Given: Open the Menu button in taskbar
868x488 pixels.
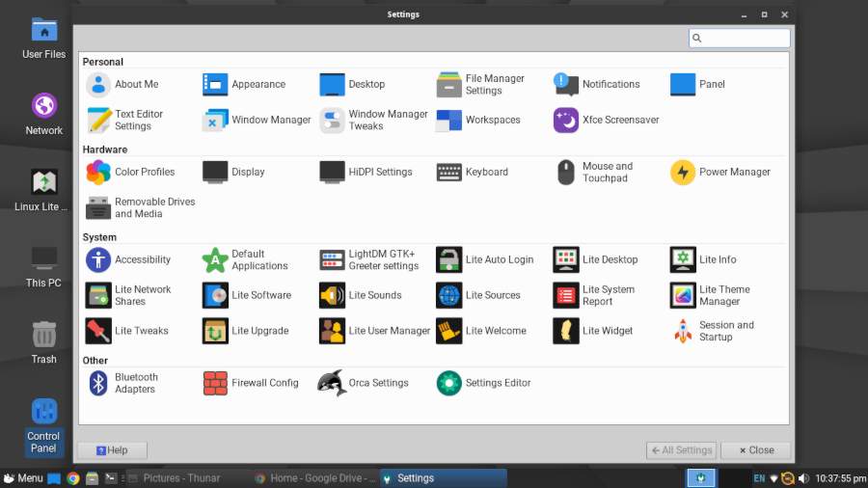Looking at the screenshot, I should 23,478.
